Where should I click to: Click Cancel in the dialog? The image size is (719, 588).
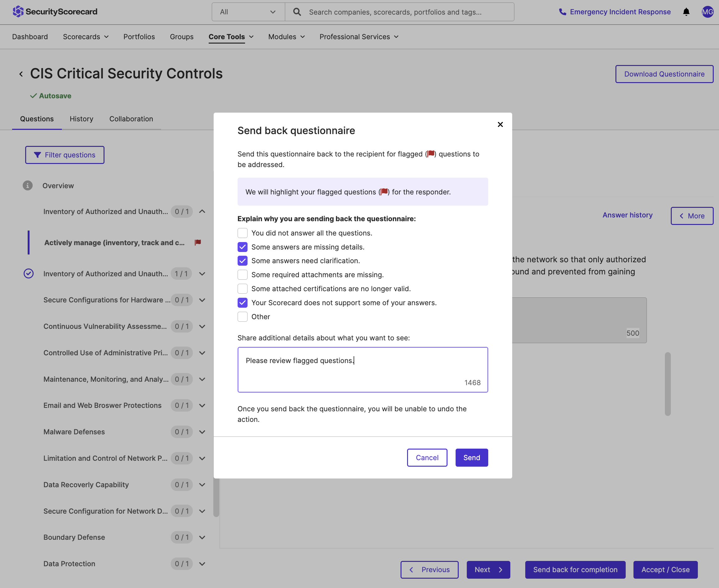(427, 457)
